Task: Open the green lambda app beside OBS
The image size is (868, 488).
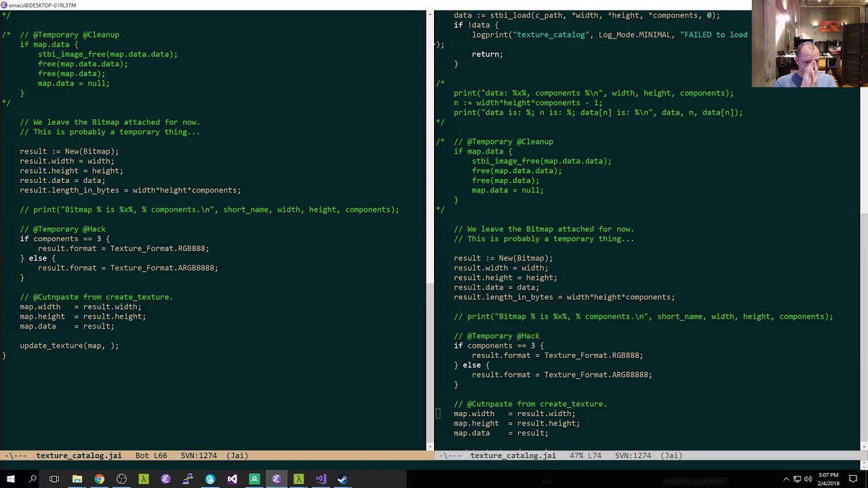Action: coord(144,479)
